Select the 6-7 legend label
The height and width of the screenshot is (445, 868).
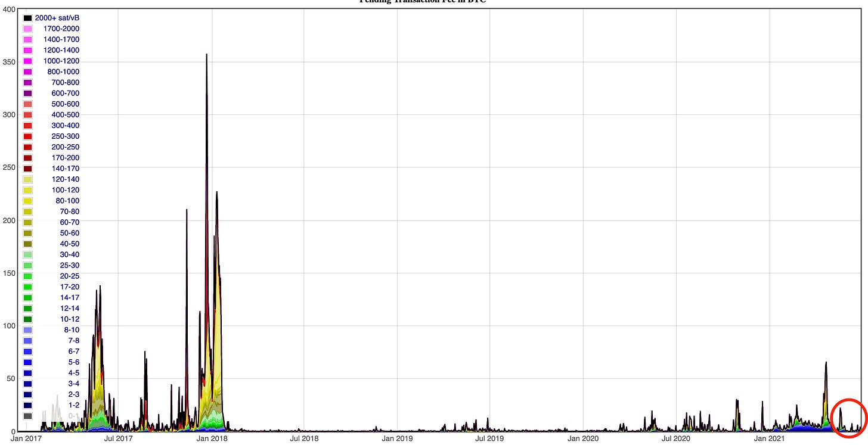coord(74,351)
